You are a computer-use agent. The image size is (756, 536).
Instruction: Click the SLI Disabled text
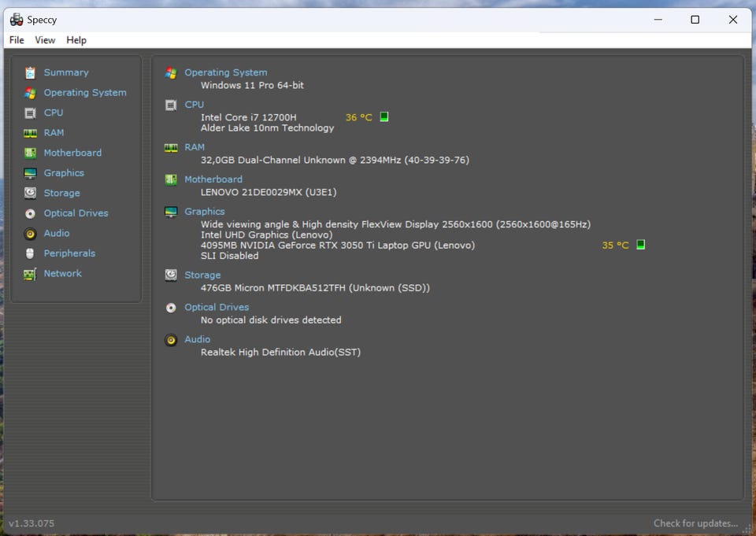[x=229, y=256]
